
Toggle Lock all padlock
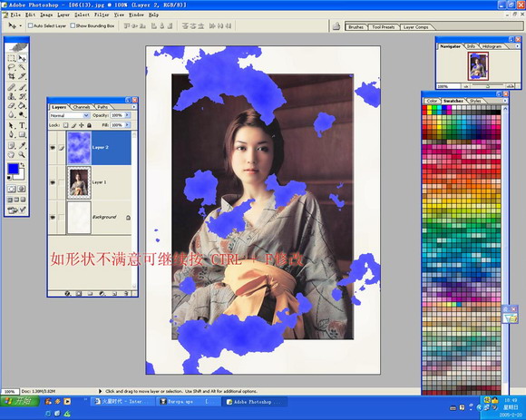point(89,125)
